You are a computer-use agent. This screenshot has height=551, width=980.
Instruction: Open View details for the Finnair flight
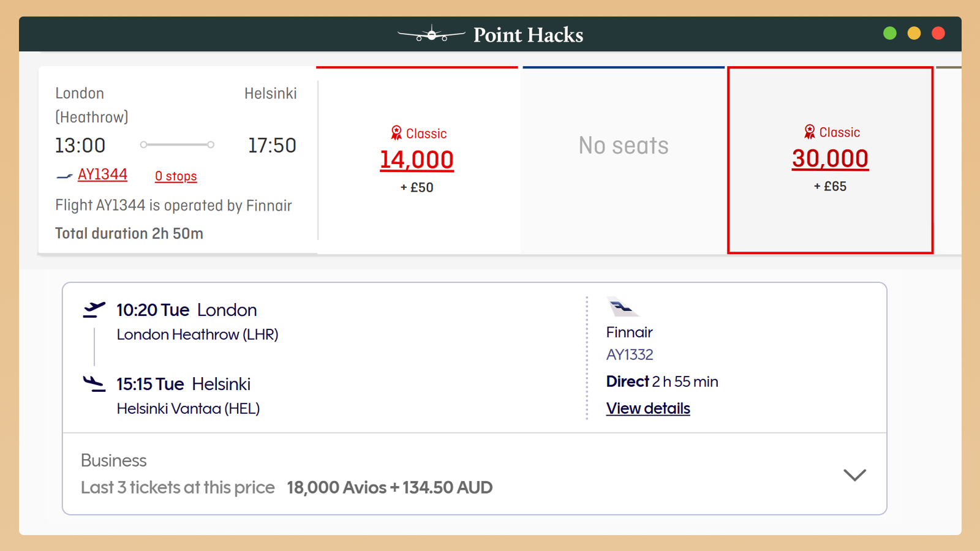tap(648, 408)
